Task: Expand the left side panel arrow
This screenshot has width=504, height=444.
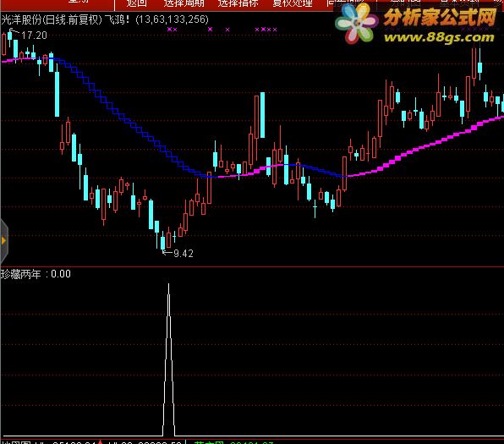Action: [3, 240]
